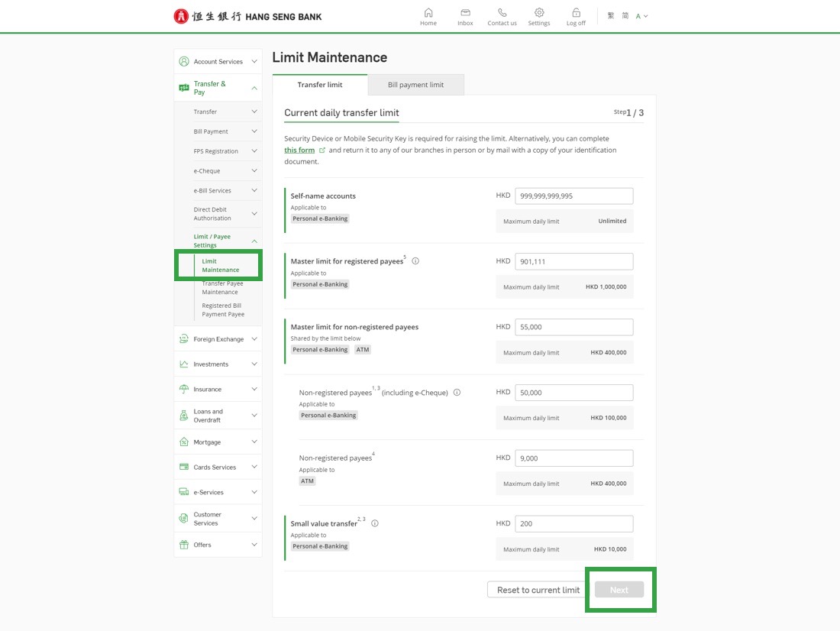Click the Hang Seng Bank logo
This screenshot has height=631, width=840.
pyautogui.click(x=247, y=16)
